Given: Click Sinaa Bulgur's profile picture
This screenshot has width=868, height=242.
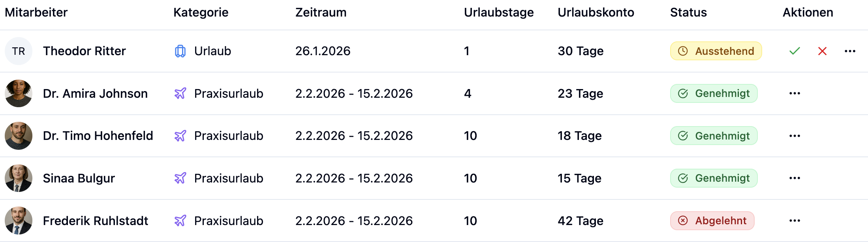Looking at the screenshot, I should point(19,178).
